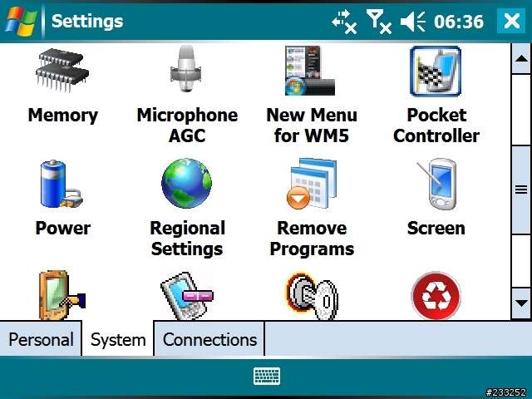Tap the 06:36 clock display
The image size is (532, 399).
459,22
